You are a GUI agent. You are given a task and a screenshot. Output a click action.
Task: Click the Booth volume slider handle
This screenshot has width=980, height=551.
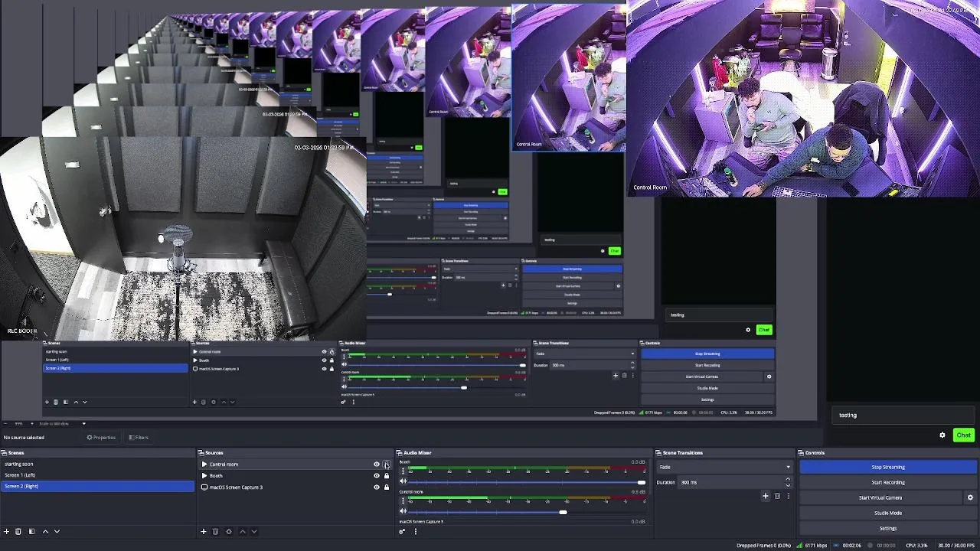[x=641, y=482]
